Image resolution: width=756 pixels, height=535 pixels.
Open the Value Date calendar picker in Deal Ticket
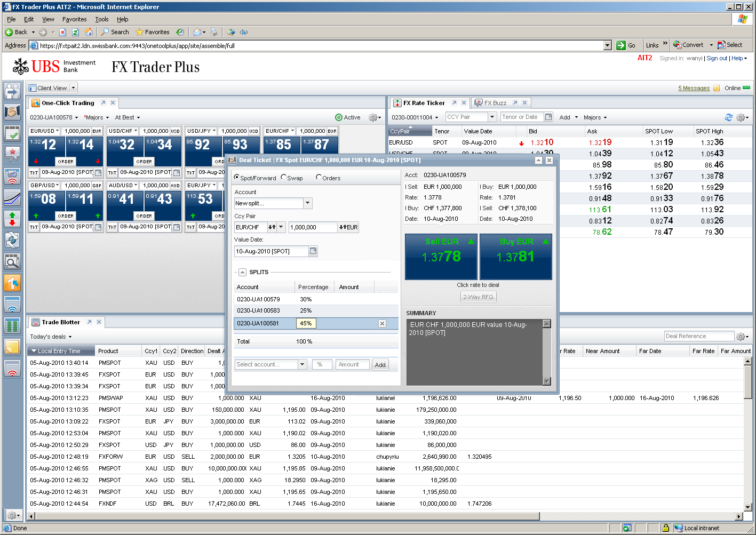[x=313, y=251]
